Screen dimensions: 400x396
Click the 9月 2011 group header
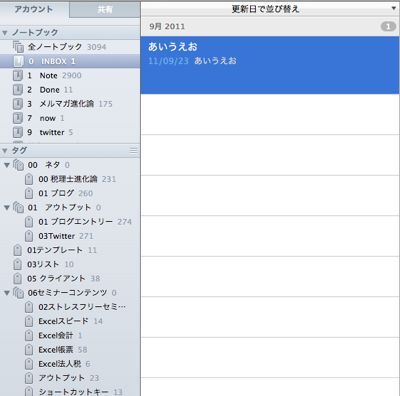click(x=270, y=26)
